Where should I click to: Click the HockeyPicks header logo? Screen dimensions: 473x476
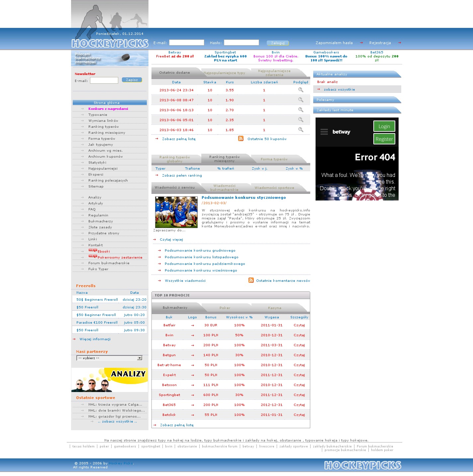pos(110,43)
